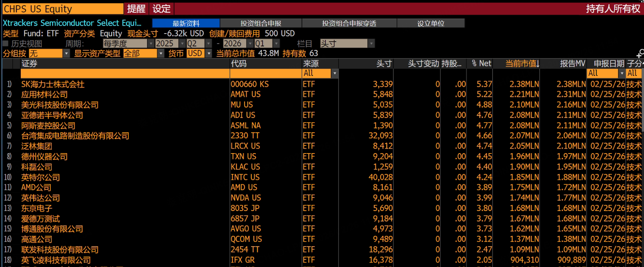The height and width of the screenshot is (267, 644).
Task: Select the 美光科技股份有限公司 row
Action: click(322, 105)
